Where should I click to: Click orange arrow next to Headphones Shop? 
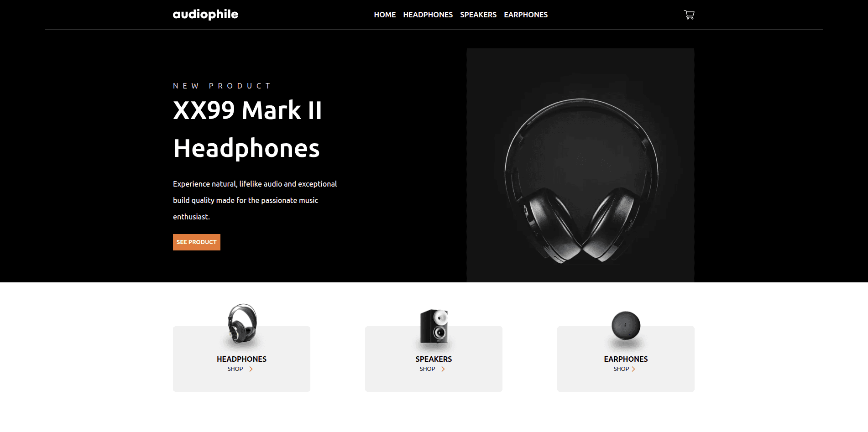(x=251, y=369)
